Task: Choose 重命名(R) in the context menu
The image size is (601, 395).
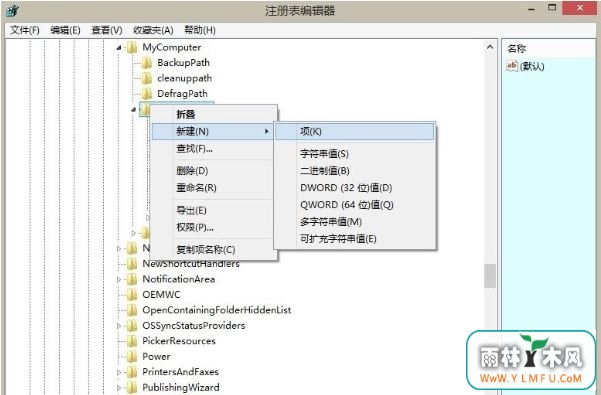Action: 214,188
